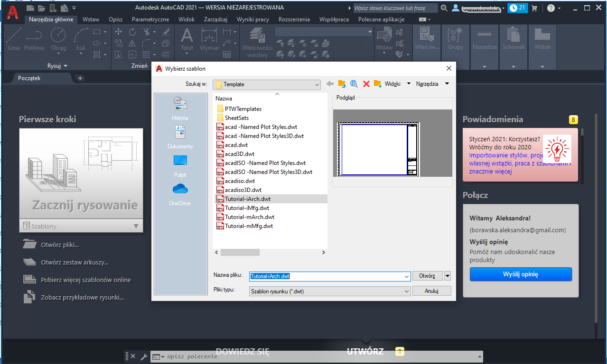The height and width of the screenshot is (364, 607).
Task: Click the Otwórz button in dialog
Action: coord(427,276)
